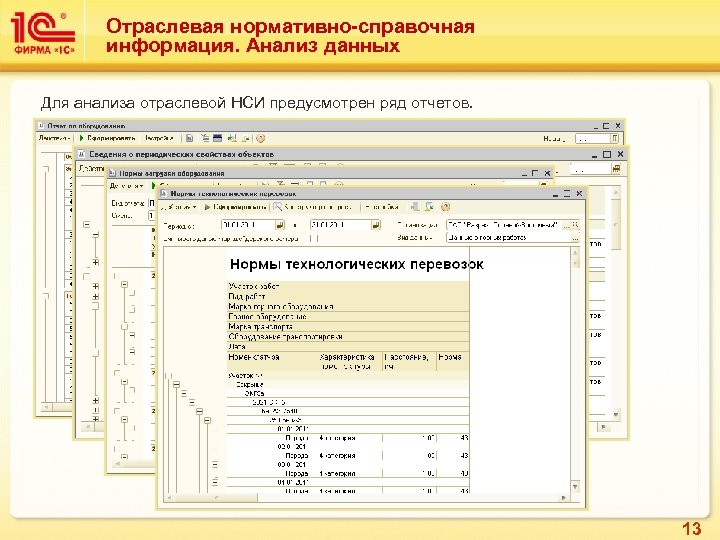Open Действия menu in Нормы загрузки оборудования window
Image resolution: width=720 pixels, height=540 pixels.
coord(126,186)
